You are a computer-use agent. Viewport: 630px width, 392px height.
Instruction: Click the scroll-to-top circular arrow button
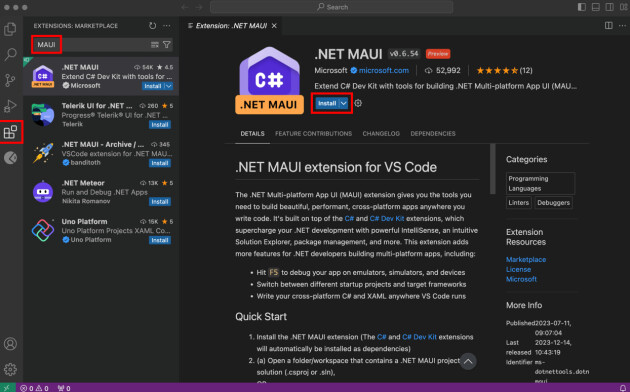468,361
